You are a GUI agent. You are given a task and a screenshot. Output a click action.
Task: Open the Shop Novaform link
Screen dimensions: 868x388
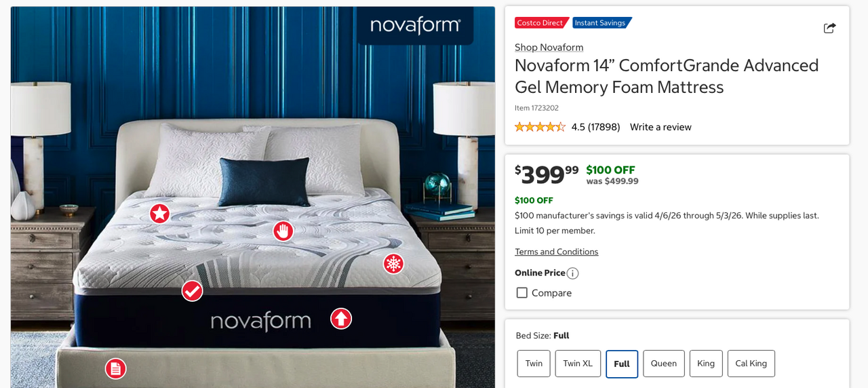pyautogui.click(x=549, y=47)
